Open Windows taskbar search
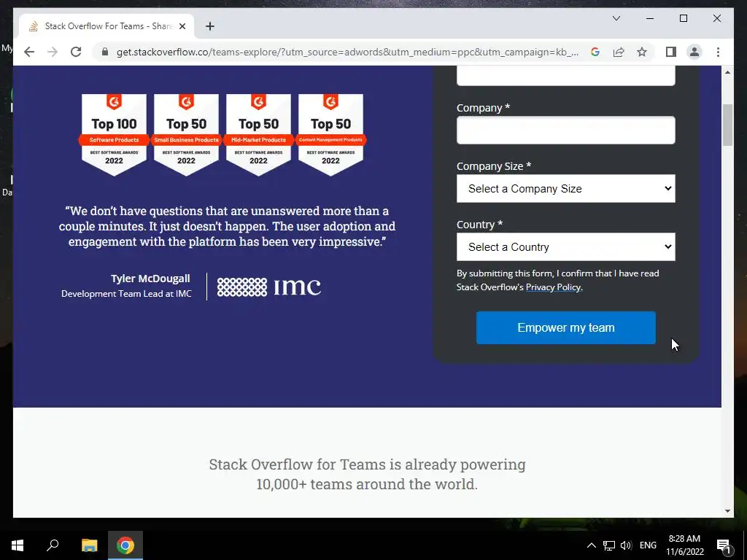 (x=53, y=545)
